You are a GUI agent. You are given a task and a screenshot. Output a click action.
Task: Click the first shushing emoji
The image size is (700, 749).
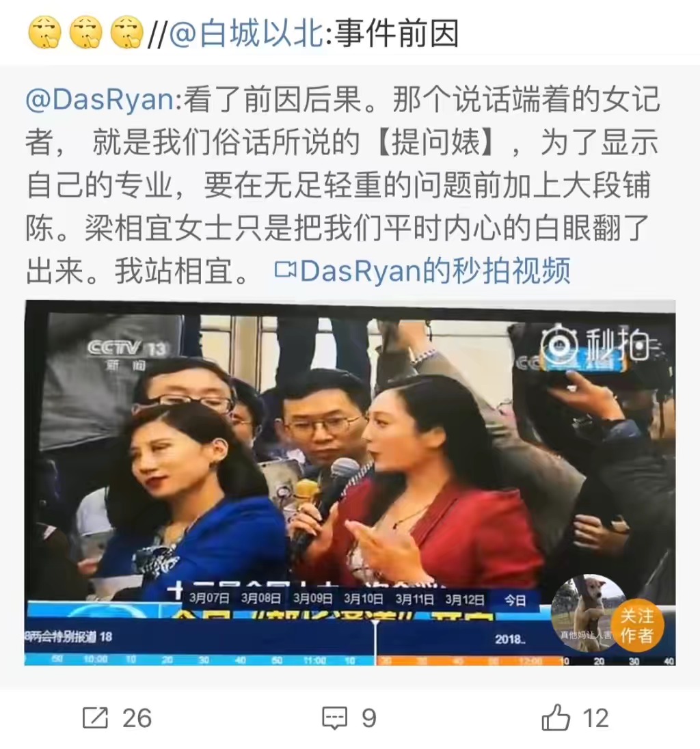45,33
